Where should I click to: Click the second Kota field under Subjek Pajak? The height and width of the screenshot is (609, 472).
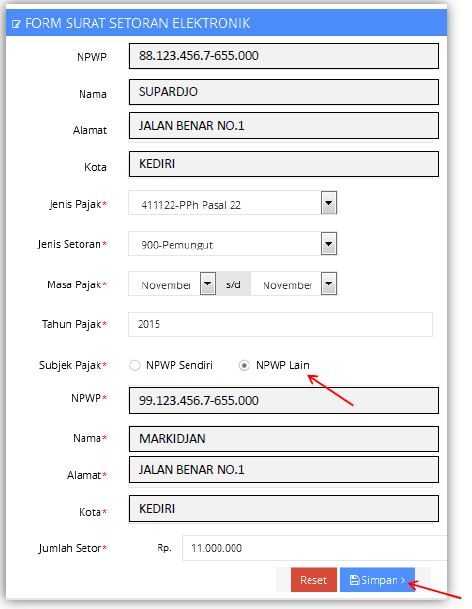tap(284, 509)
